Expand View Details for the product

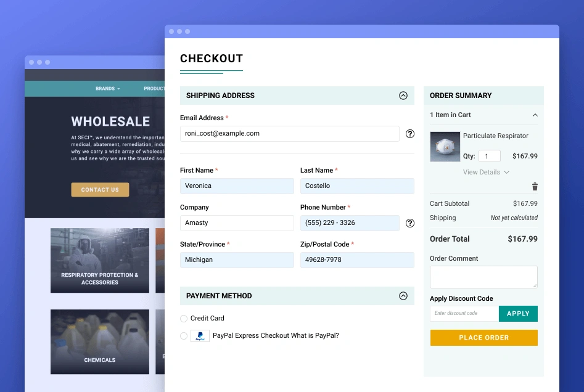click(486, 173)
